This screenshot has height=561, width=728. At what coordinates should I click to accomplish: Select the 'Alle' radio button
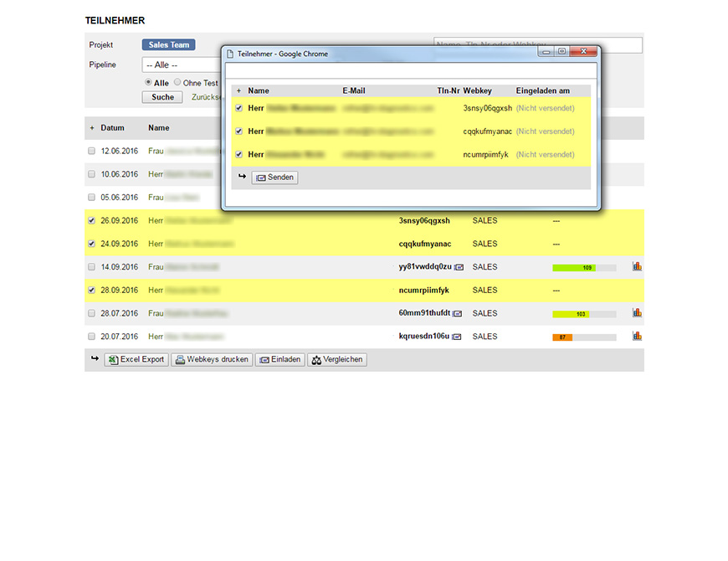(x=149, y=83)
